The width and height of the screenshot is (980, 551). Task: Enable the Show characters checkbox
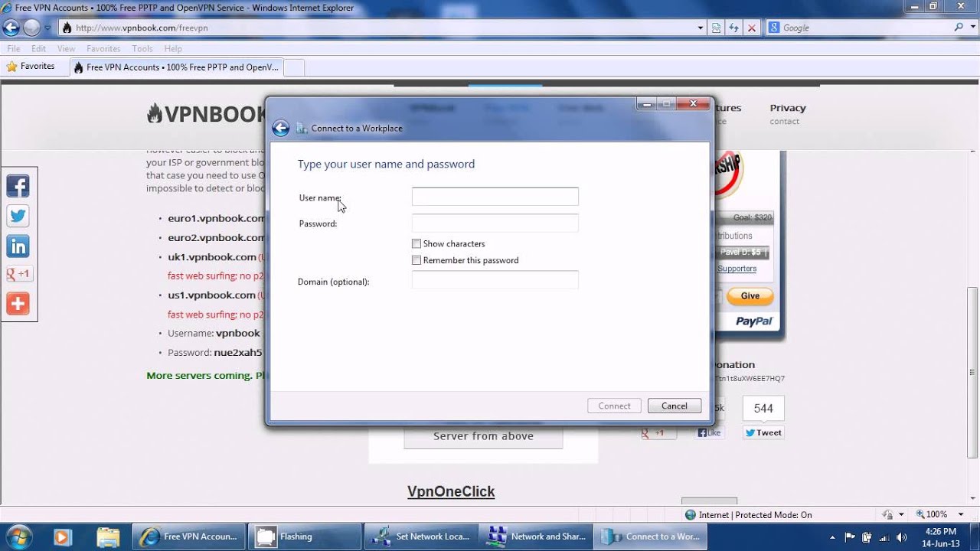click(x=416, y=243)
